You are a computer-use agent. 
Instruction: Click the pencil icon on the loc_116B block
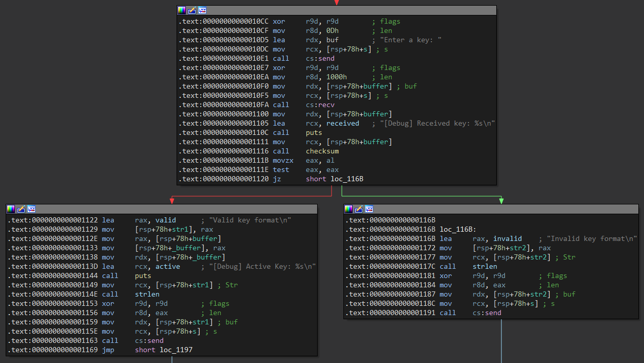[x=359, y=209]
